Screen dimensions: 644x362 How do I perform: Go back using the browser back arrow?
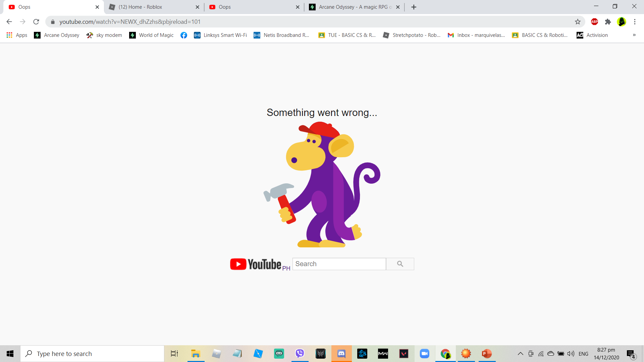[x=9, y=22]
